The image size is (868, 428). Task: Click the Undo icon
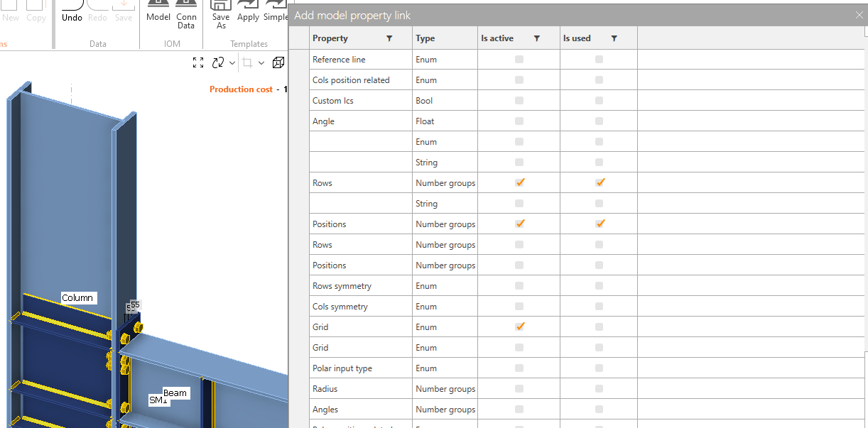click(x=71, y=13)
